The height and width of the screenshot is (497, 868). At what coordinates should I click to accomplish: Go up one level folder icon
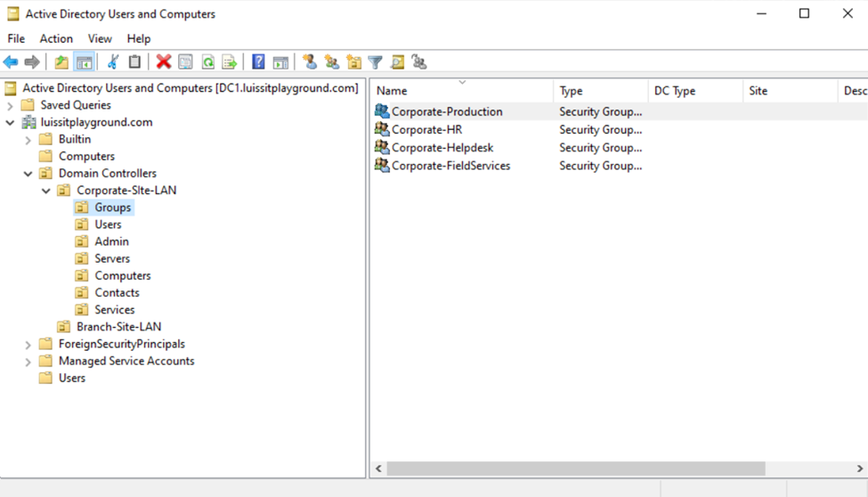(x=61, y=62)
